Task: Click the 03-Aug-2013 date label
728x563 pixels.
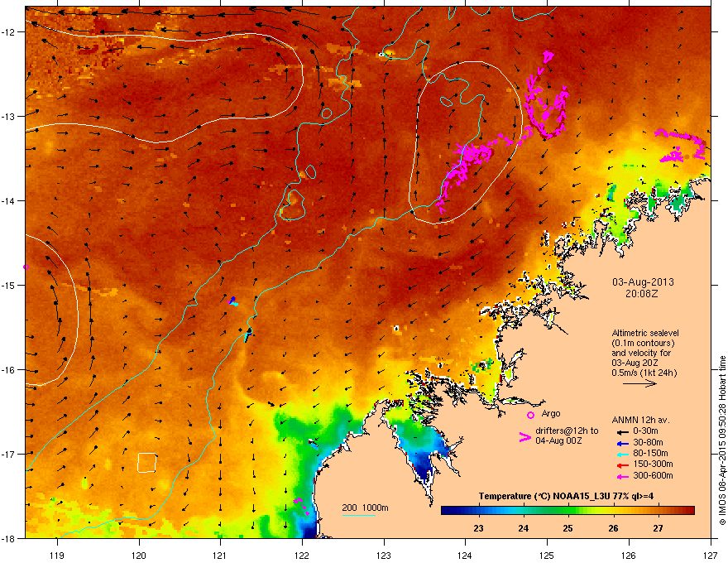Action: click(643, 282)
